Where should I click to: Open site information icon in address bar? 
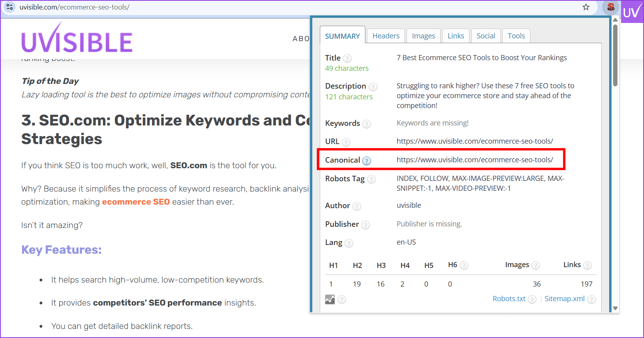click(10, 7)
